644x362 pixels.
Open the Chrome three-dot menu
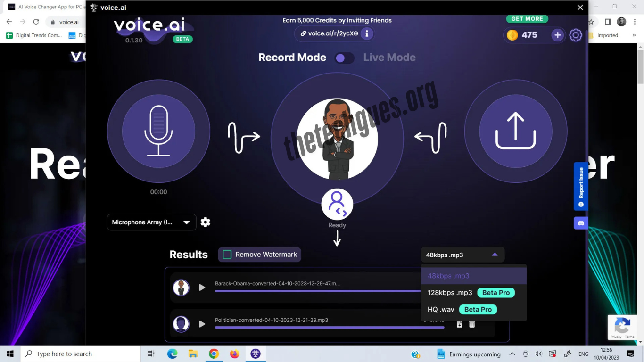(x=634, y=22)
